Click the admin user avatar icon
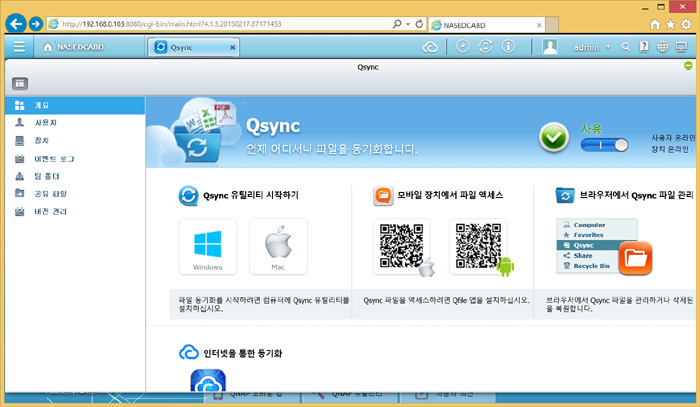The image size is (700, 407). (550, 46)
